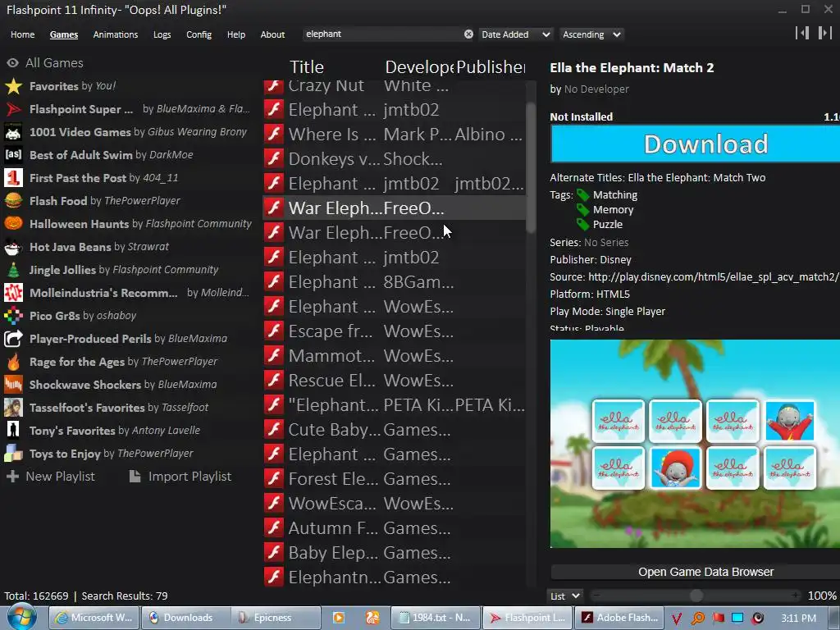Open Tony's Favorites silhouette icon
Image resolution: width=840 pixels, height=630 pixels.
coord(13,431)
